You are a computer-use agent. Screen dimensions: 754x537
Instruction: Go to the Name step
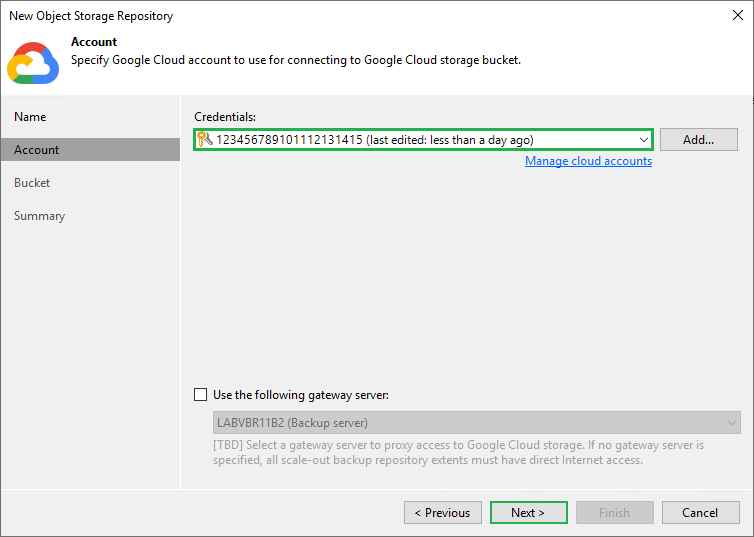pos(30,117)
